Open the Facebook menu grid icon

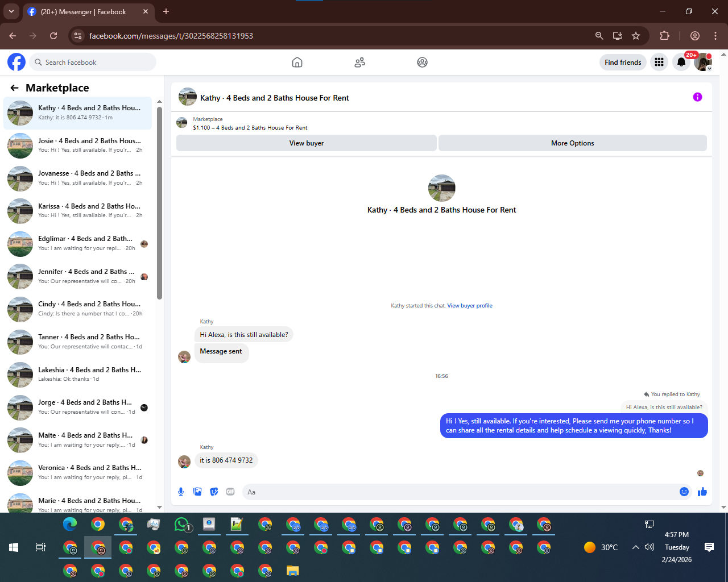tap(659, 62)
